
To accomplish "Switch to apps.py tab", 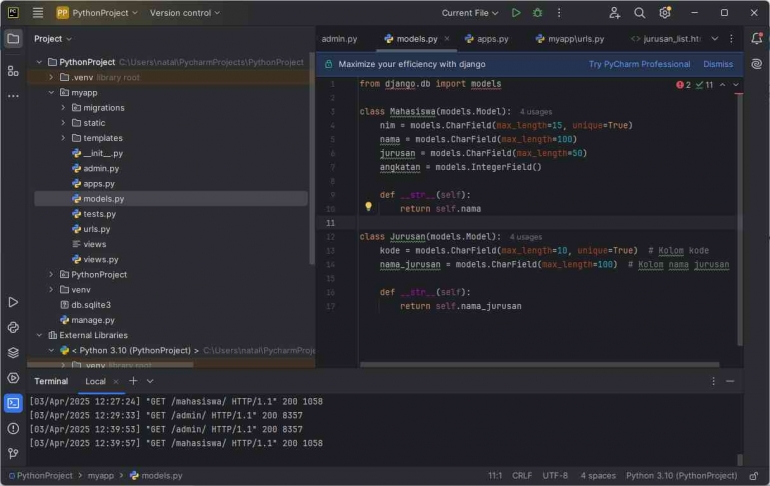I will tap(487, 39).
